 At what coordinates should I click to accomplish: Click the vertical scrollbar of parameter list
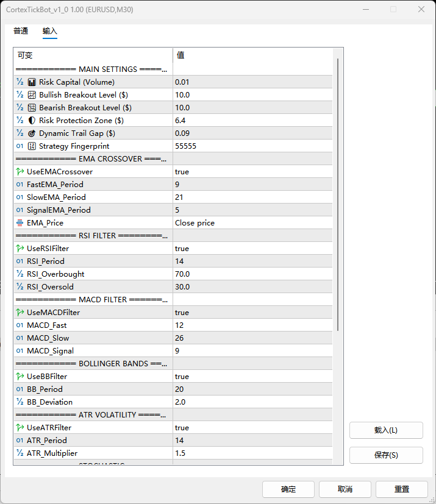[338, 195]
